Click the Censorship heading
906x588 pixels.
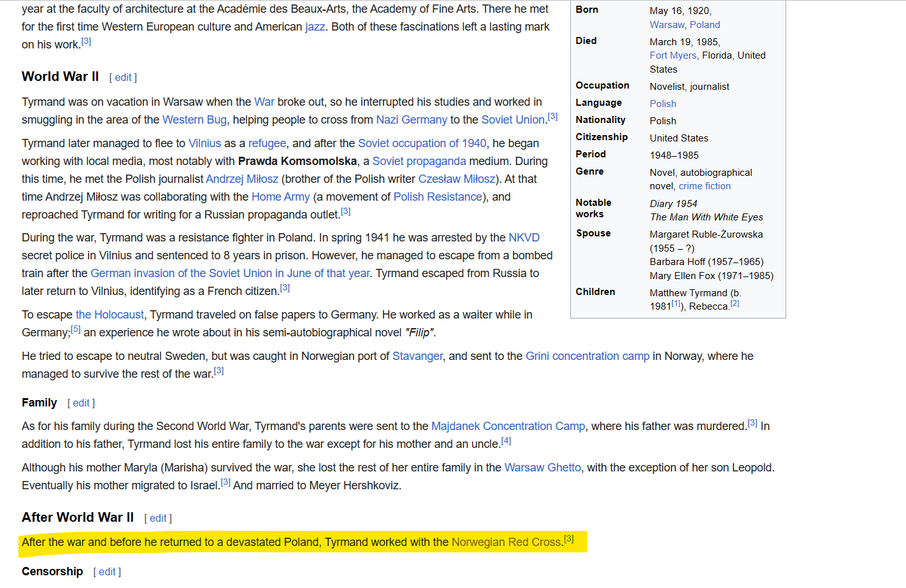tap(52, 571)
